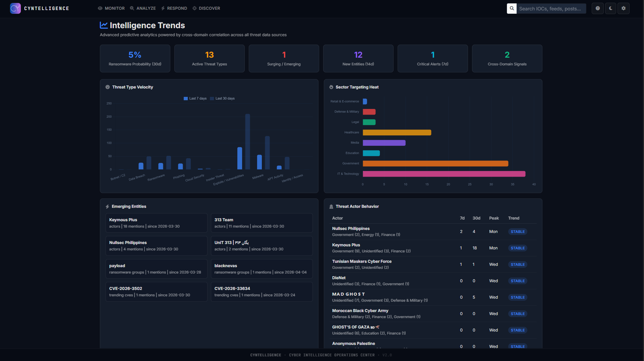644x361 pixels.
Task: Click the 7d column header
Action: 462,218
